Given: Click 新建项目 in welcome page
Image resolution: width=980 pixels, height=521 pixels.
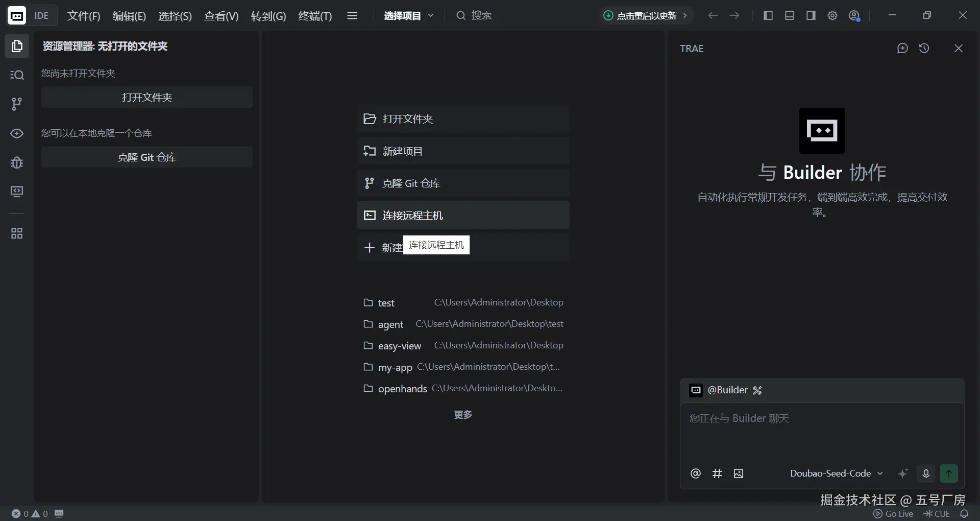Looking at the screenshot, I should [463, 151].
